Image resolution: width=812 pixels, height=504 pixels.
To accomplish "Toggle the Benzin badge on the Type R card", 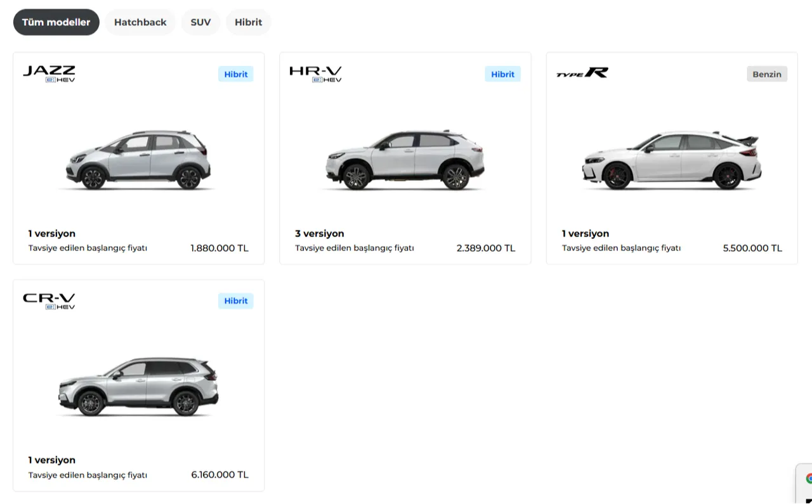I will pyautogui.click(x=767, y=74).
